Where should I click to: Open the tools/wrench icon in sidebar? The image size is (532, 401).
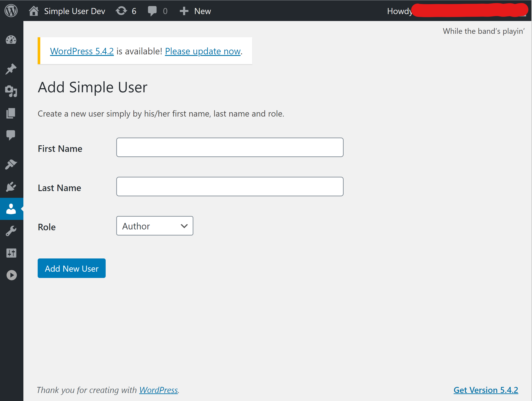tap(11, 231)
